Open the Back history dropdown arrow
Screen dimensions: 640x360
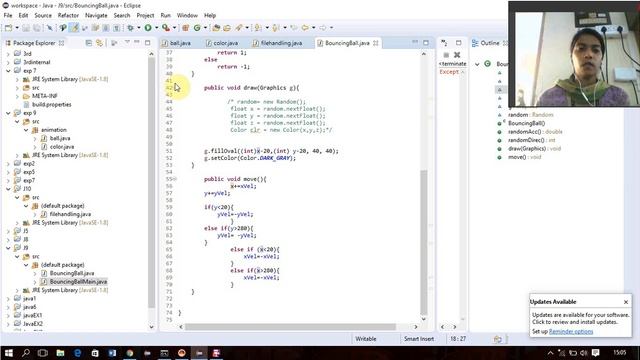pyautogui.click(x=313, y=28)
